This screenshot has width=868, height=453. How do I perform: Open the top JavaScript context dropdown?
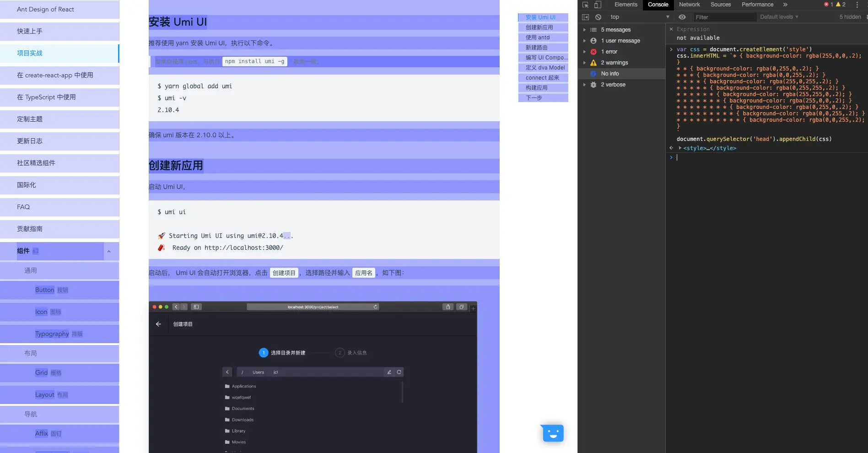click(640, 17)
